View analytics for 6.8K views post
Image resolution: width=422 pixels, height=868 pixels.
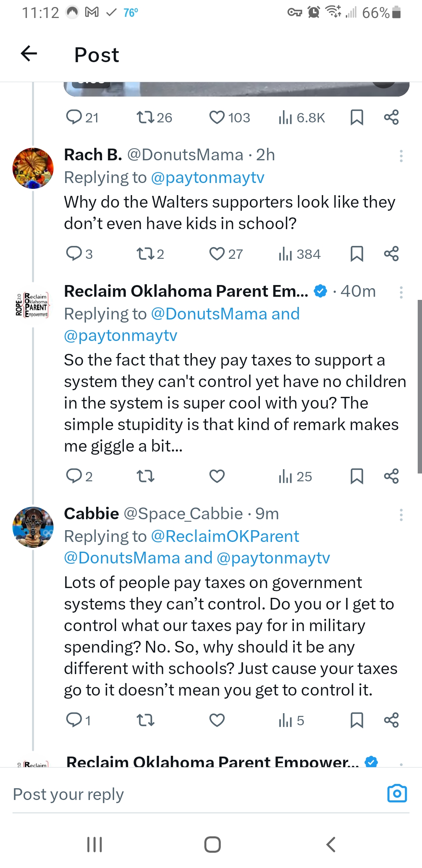302,118
